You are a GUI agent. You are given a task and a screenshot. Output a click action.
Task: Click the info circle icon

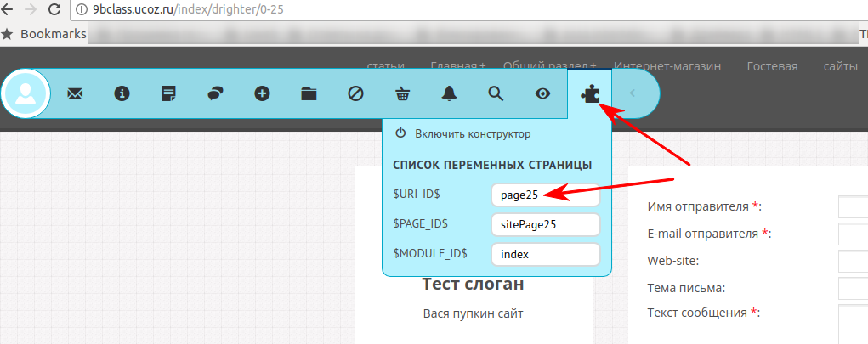pos(122,94)
